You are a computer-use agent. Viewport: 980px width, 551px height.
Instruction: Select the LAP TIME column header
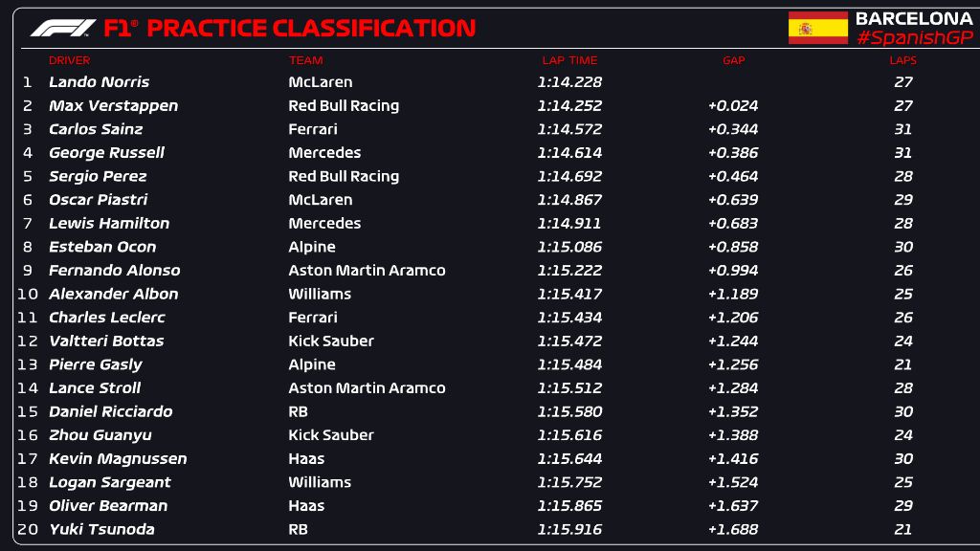tap(569, 60)
